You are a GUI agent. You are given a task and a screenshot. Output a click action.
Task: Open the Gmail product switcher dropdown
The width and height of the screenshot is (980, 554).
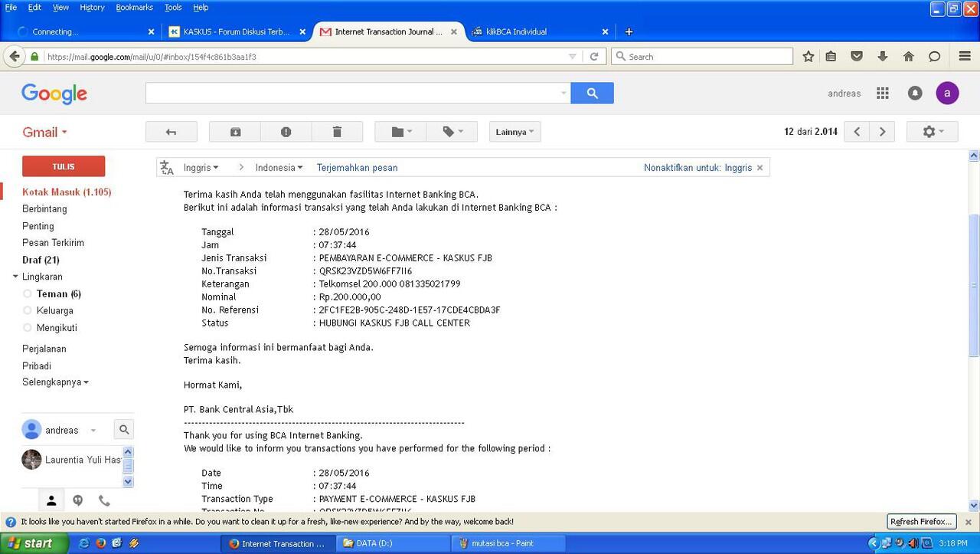click(44, 132)
